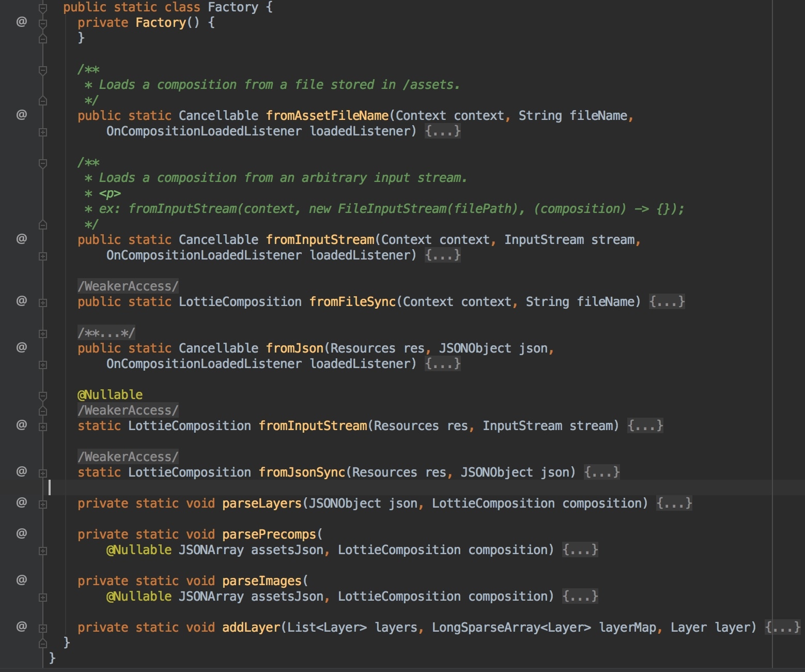Expand the {...} placeholder after fromAssetFileName's loadedListener
Viewport: 805px width, 672px height.
(443, 131)
